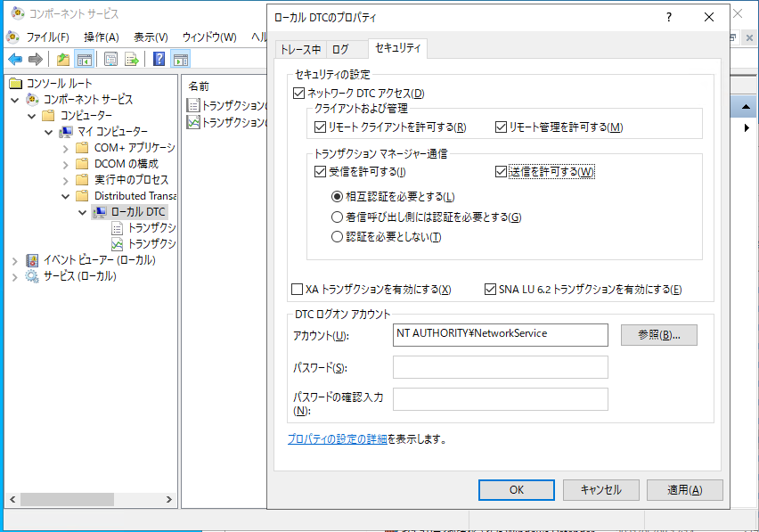Click the Up one level folder icon
This screenshot has height=532, width=759.
point(62,60)
